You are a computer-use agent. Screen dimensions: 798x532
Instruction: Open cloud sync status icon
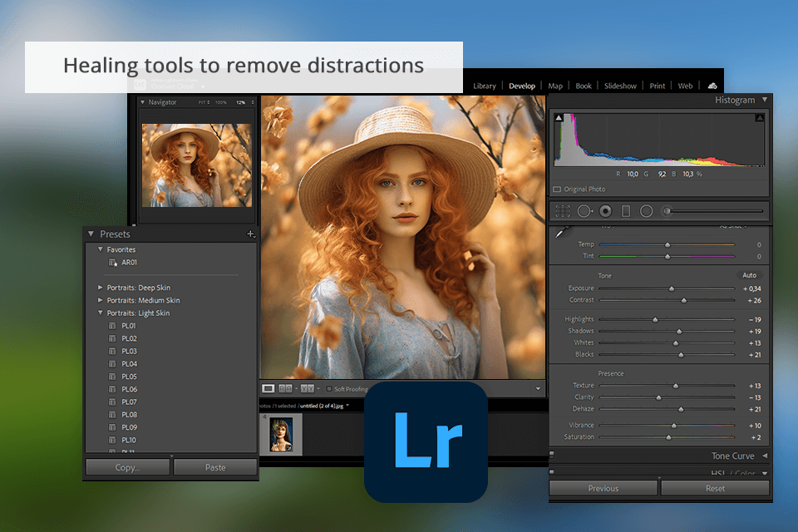(712, 86)
